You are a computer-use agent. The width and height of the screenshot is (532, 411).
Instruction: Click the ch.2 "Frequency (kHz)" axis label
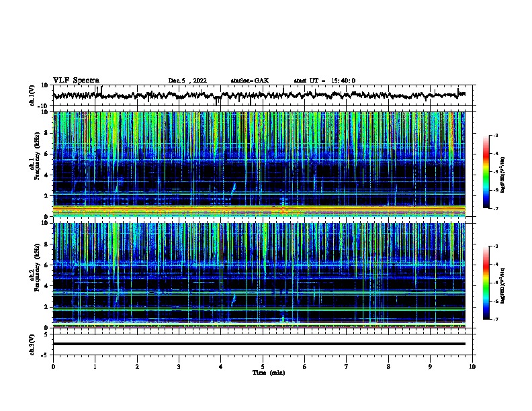[x=37, y=267]
